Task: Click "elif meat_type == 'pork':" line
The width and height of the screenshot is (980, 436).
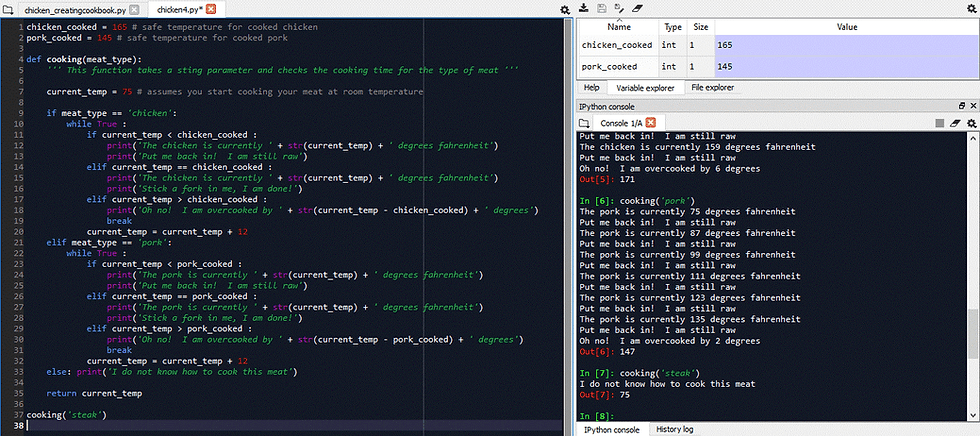Action: pos(109,242)
